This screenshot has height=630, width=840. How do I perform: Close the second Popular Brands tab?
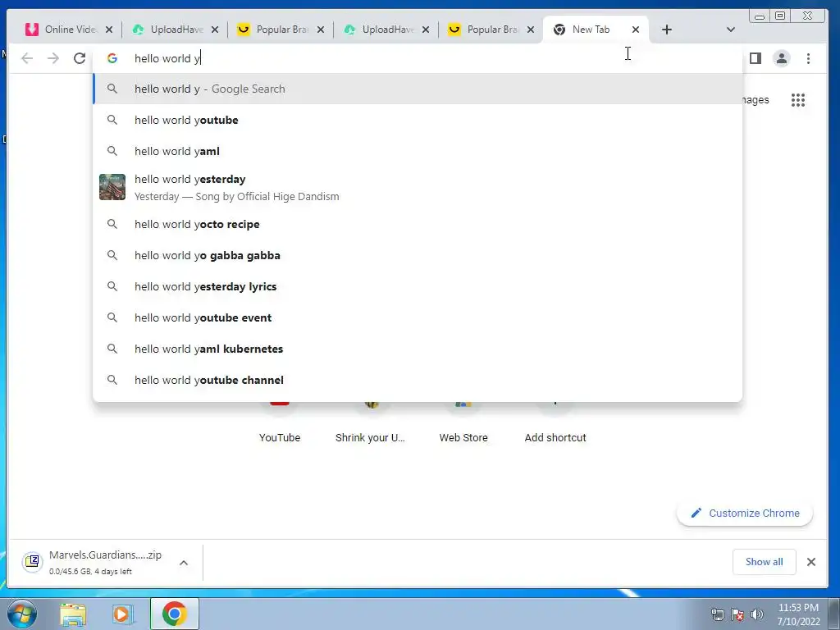click(x=531, y=30)
